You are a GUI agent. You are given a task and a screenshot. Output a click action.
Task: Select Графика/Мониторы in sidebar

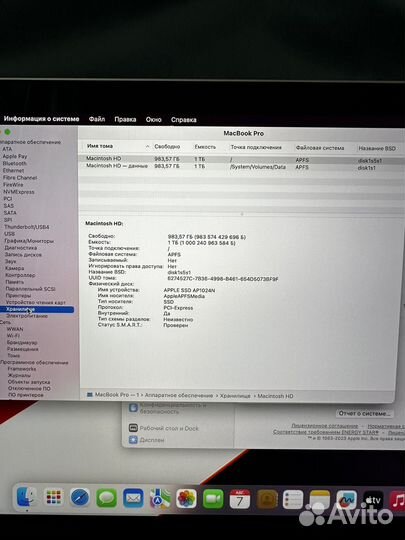pyautogui.click(x=29, y=241)
